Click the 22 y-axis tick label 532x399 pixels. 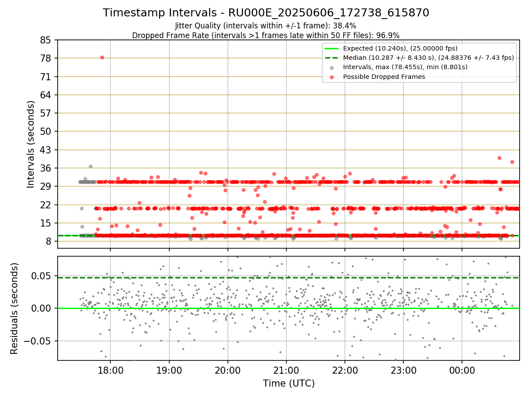[45, 205]
